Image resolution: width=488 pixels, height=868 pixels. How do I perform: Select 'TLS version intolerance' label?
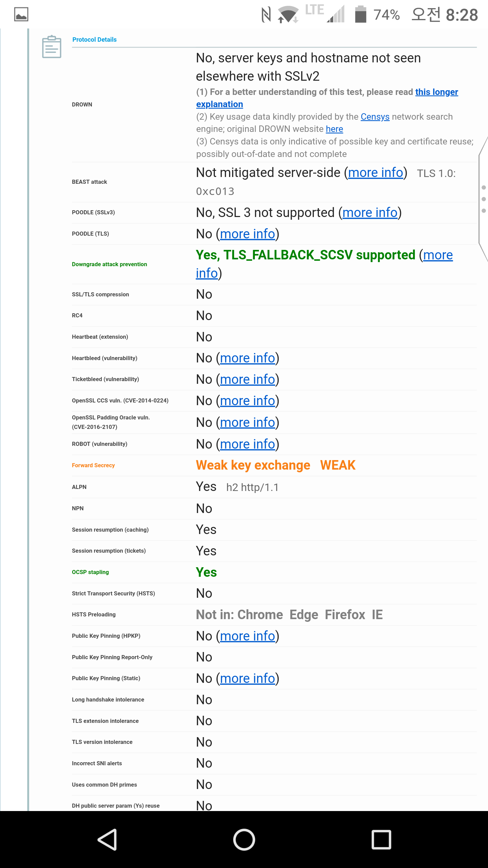pyautogui.click(x=102, y=742)
